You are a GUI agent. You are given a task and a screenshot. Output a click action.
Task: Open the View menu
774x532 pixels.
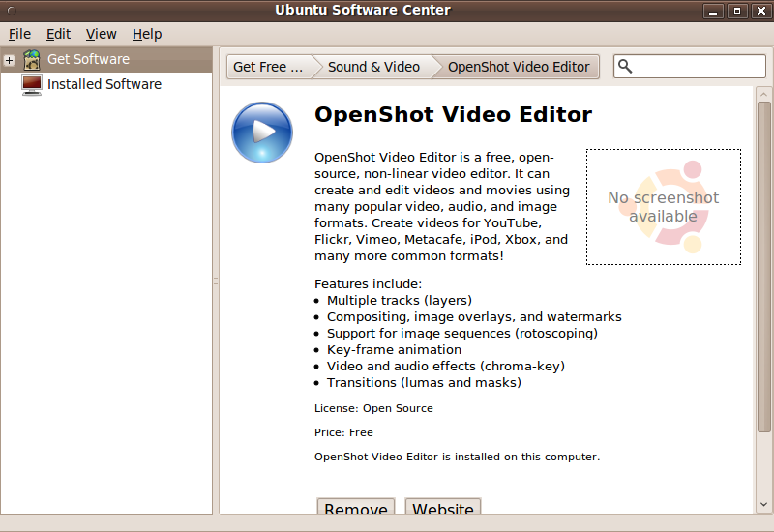click(101, 34)
